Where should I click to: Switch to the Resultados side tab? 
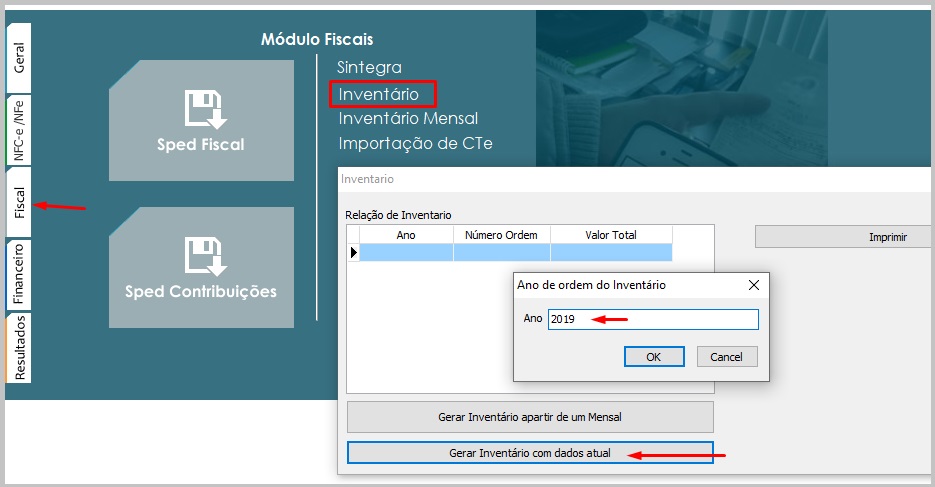[x=18, y=348]
